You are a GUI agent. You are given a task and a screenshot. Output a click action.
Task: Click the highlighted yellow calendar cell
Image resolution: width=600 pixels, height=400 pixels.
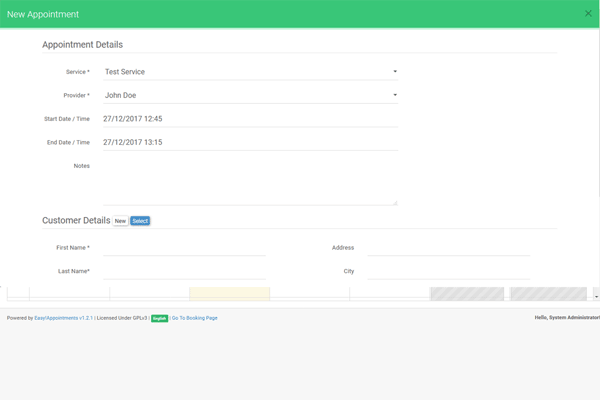pyautogui.click(x=229, y=293)
